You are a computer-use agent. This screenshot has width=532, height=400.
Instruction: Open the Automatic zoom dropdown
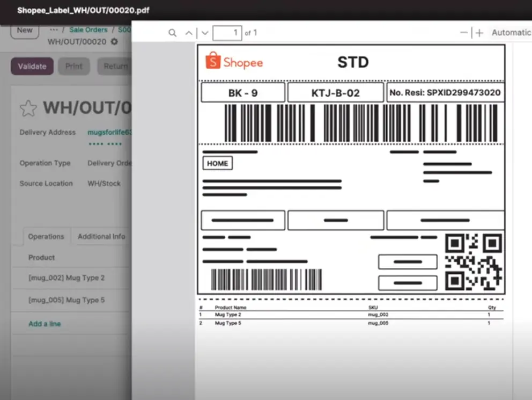[x=511, y=33]
